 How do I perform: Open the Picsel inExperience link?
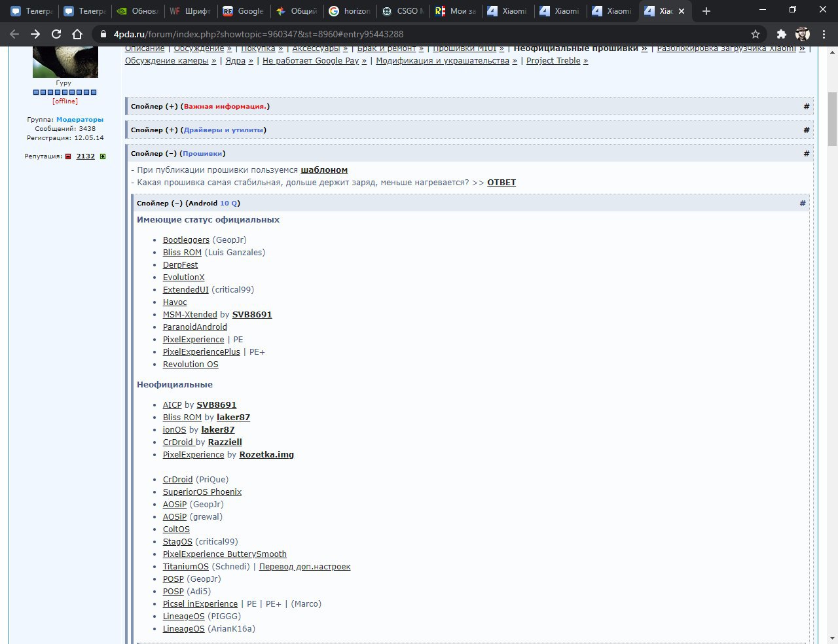[200, 604]
